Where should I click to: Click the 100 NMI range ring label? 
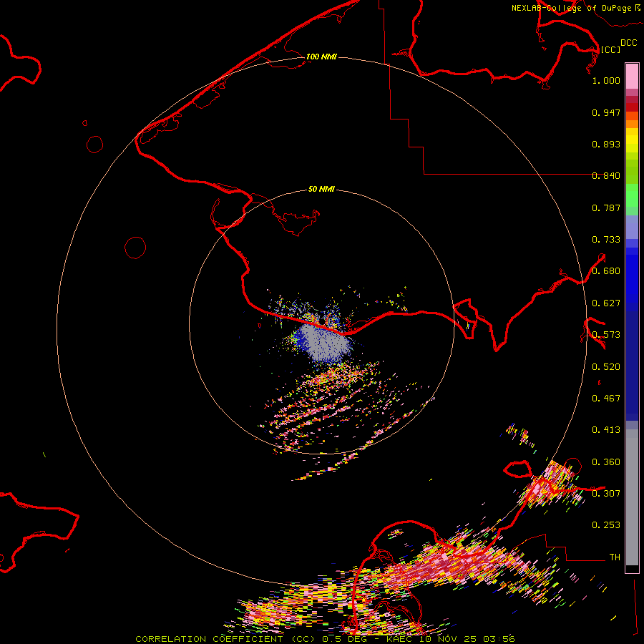[321, 57]
